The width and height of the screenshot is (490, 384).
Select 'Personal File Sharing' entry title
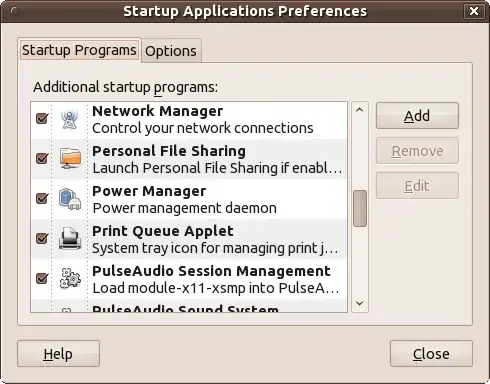[169, 151]
